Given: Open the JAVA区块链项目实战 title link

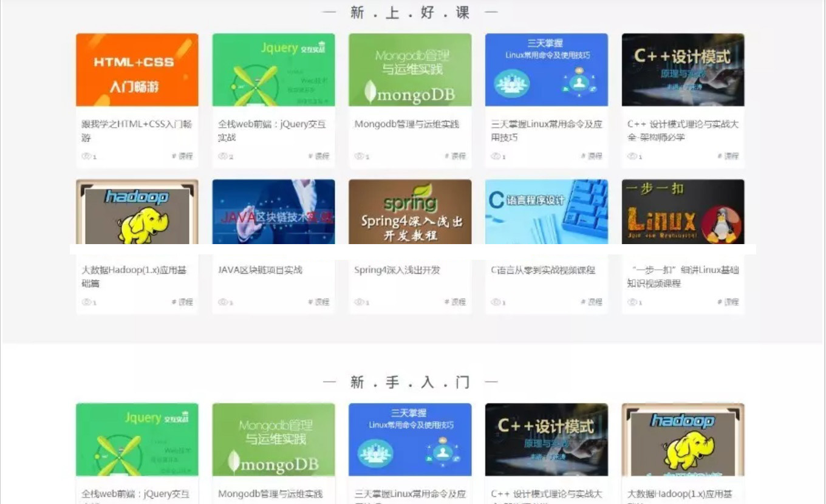Looking at the screenshot, I should point(260,270).
